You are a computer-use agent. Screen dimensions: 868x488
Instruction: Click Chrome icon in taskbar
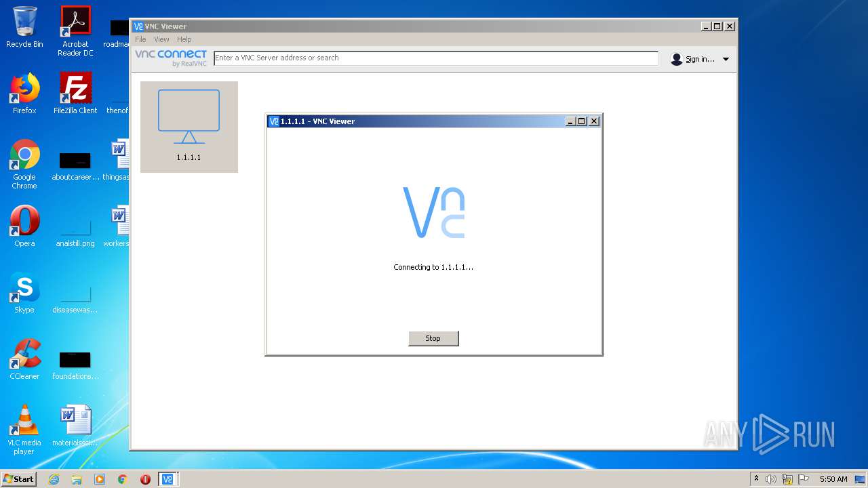click(x=123, y=479)
